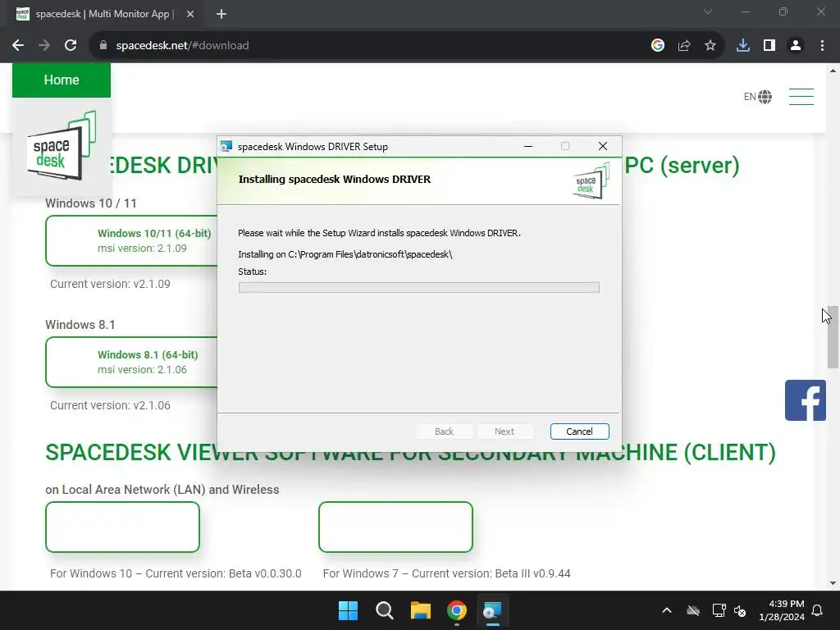The height and width of the screenshot is (630, 840).
Task: Click the spacedesk logo on webpage
Action: (62, 146)
